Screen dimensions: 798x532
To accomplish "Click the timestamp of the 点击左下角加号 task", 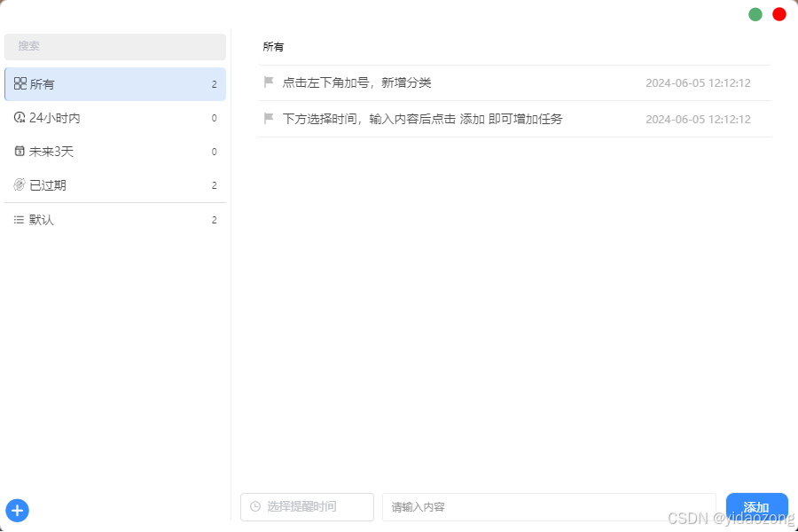I will [x=699, y=83].
